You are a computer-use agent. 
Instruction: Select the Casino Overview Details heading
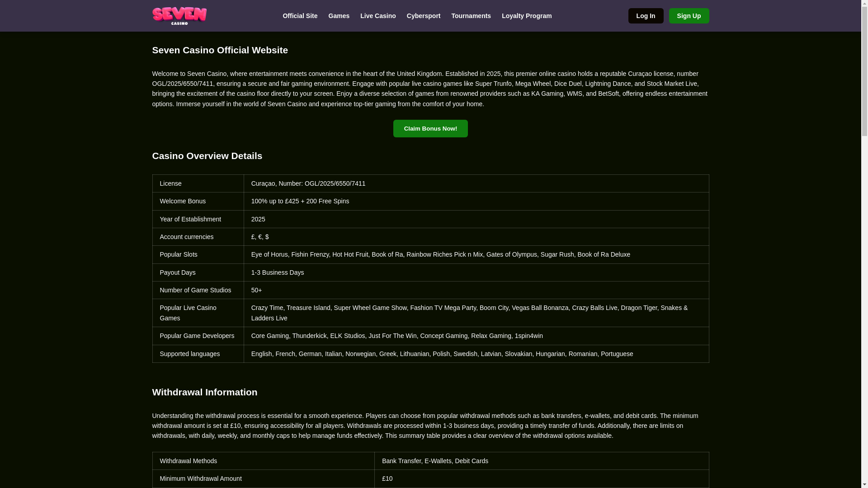tap(207, 156)
